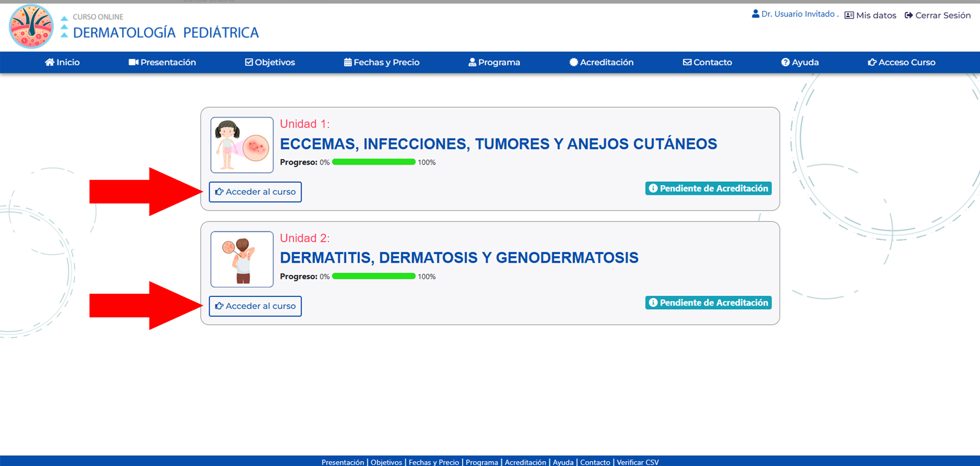Open Mis datos in the top bar
The height and width of the screenshot is (466, 980).
pyautogui.click(x=870, y=15)
